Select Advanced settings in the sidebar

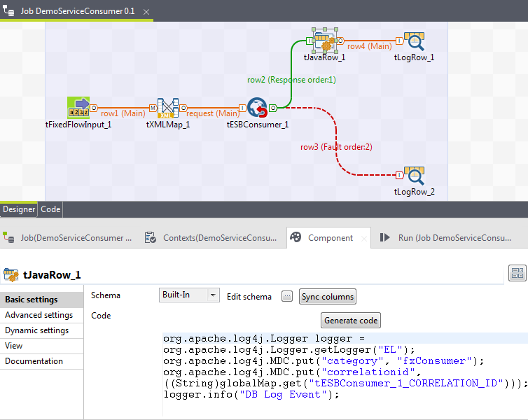(x=39, y=315)
